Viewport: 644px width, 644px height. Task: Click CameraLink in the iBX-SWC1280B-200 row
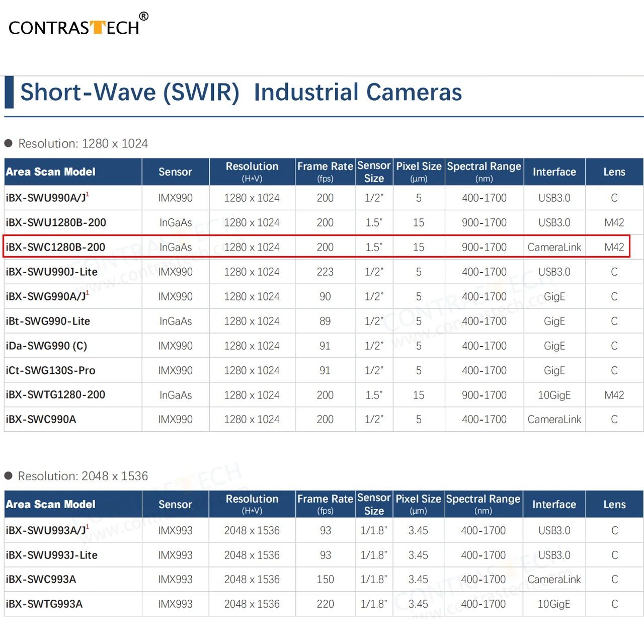pyautogui.click(x=554, y=247)
